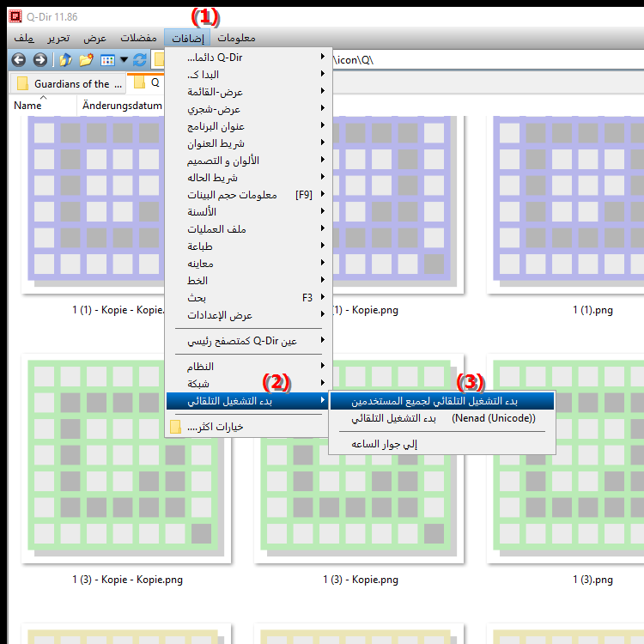The width and height of the screenshot is (644, 644).
Task: Open the view mode grid icon
Action: pyautogui.click(x=107, y=60)
